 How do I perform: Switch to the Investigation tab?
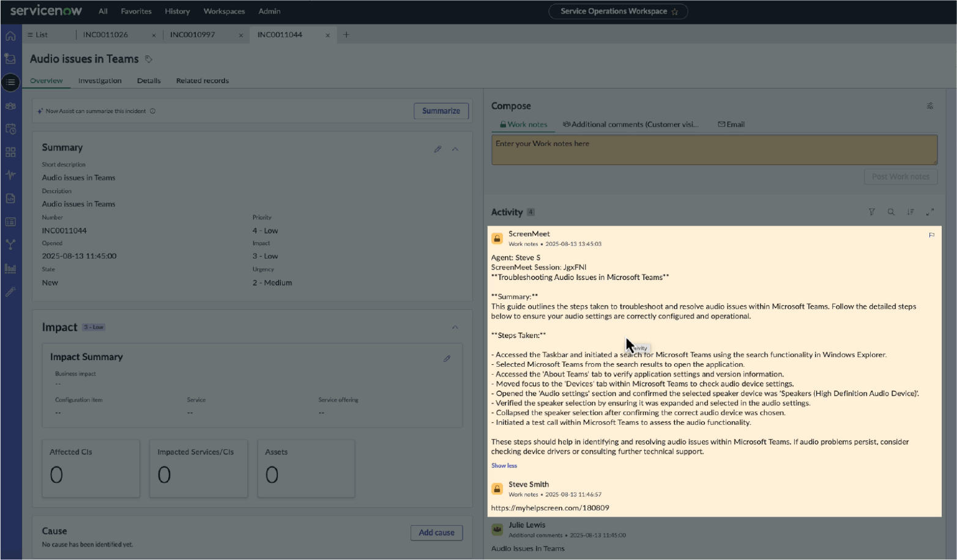(99, 80)
